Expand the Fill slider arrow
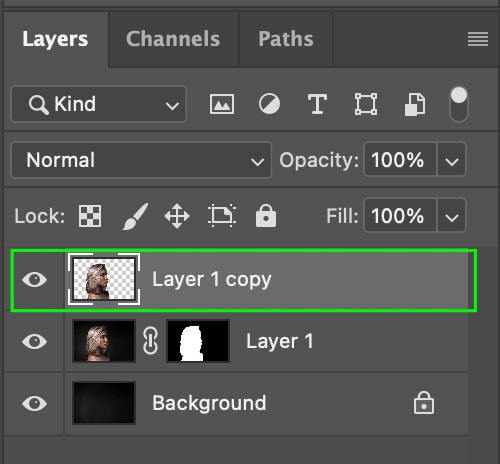This screenshot has height=464, width=500. (x=452, y=215)
